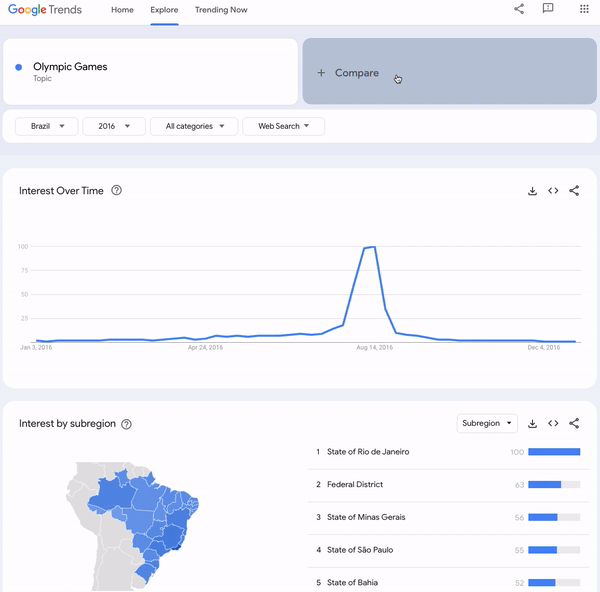Open the Brazil country dropdown
The image size is (600, 592).
click(x=47, y=126)
